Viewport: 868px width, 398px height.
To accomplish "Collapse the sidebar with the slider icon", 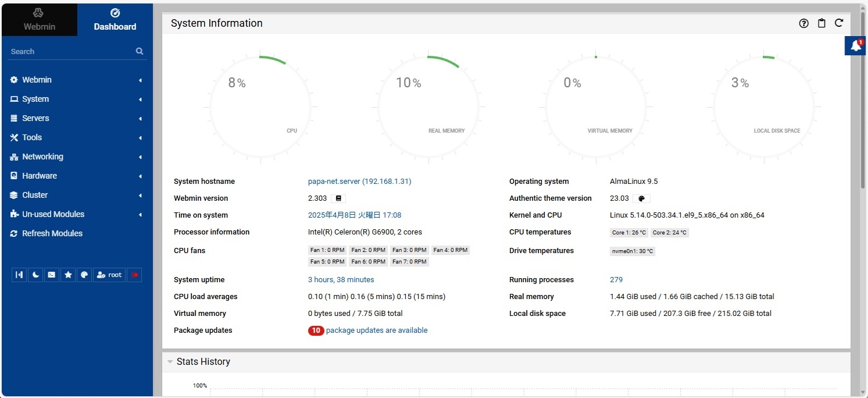I will 19,275.
